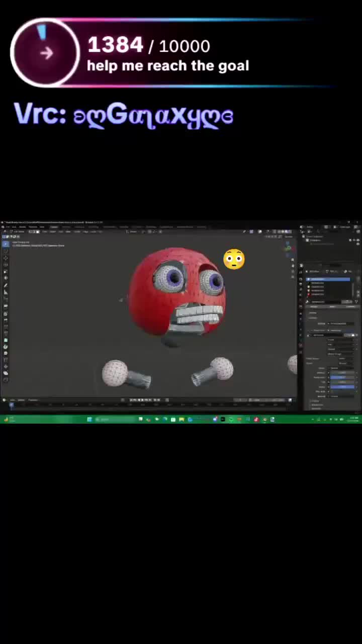Open the viewport shading options dropdown arrow
The image size is (362, 644).
coord(291,231)
